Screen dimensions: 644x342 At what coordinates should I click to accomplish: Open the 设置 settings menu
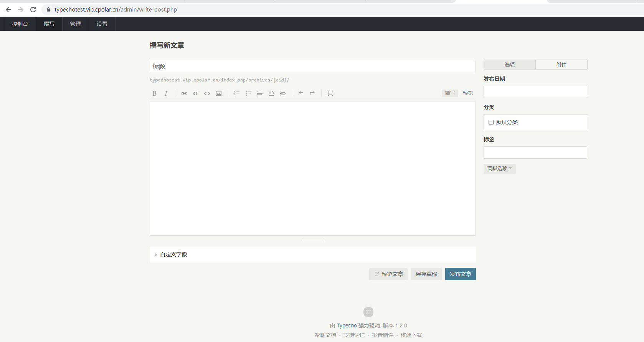pyautogui.click(x=102, y=24)
